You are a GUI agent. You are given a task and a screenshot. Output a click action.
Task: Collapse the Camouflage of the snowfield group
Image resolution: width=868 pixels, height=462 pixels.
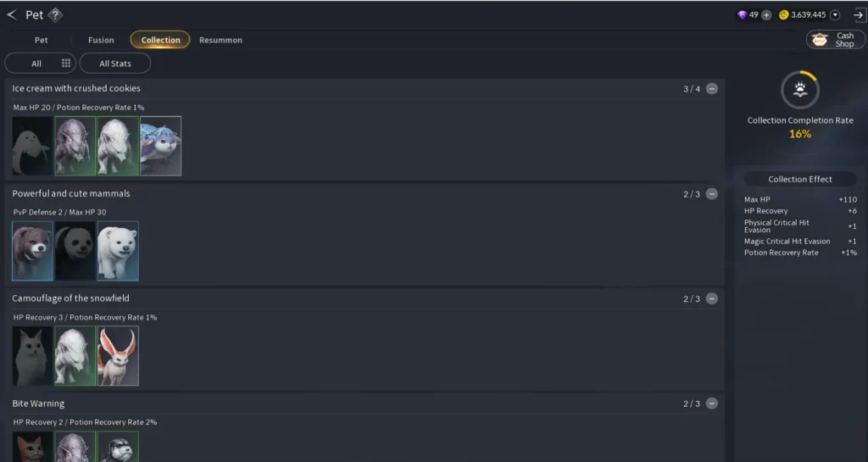pyautogui.click(x=712, y=298)
